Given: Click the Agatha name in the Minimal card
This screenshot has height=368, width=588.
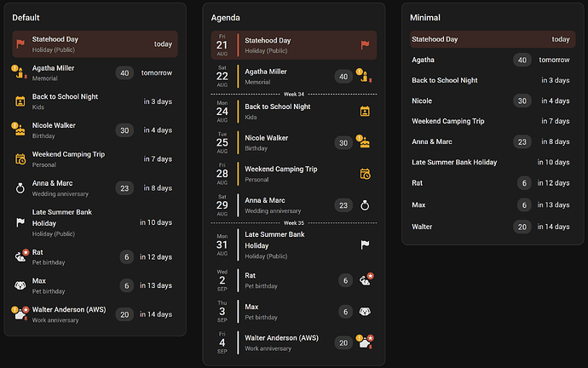Looking at the screenshot, I should pos(423,60).
